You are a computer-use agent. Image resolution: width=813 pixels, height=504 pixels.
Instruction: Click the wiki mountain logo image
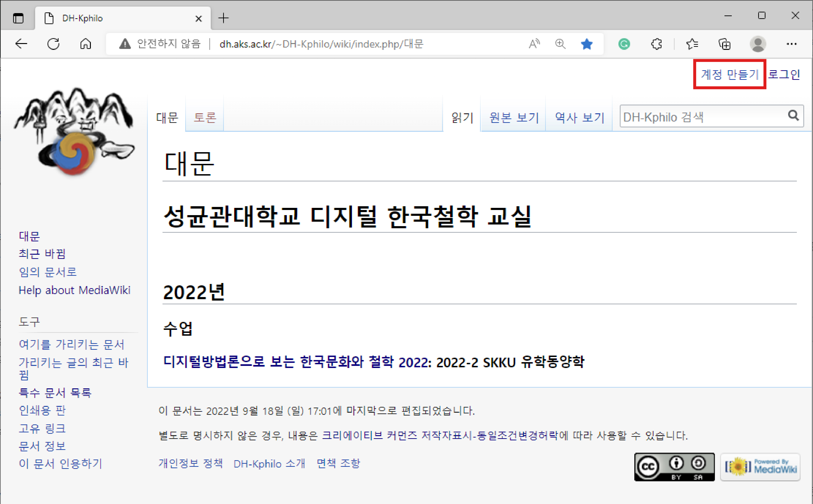coord(74,132)
